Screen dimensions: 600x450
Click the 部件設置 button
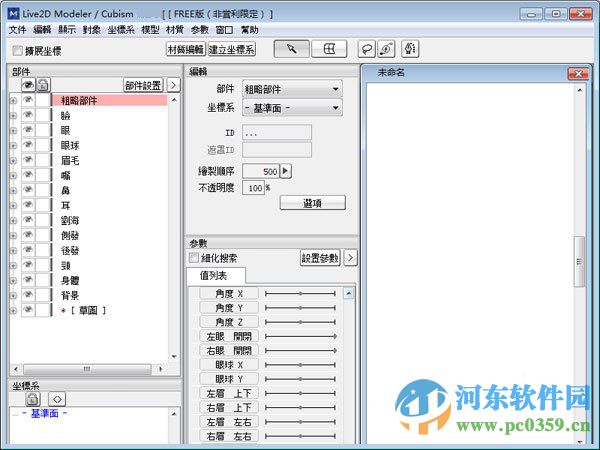[x=143, y=85]
